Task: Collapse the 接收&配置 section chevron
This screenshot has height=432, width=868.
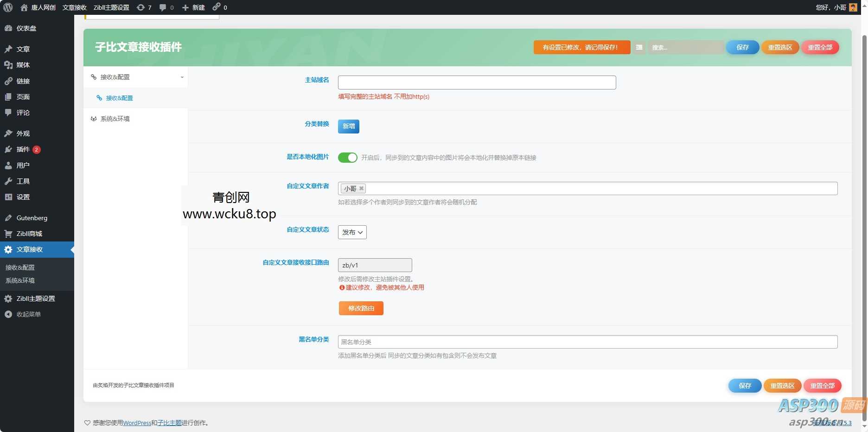Action: click(182, 77)
